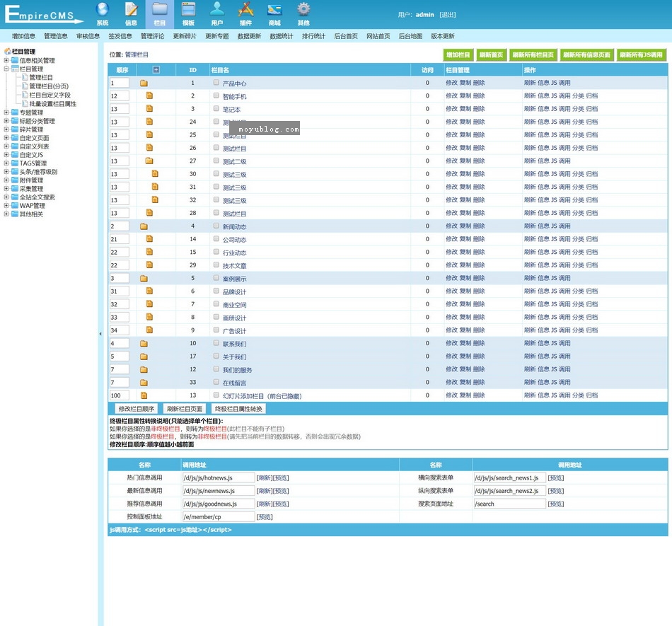Image resolution: width=672 pixels, height=626 pixels.
Task: Expand 专题管理 tree node
Action: (6, 112)
